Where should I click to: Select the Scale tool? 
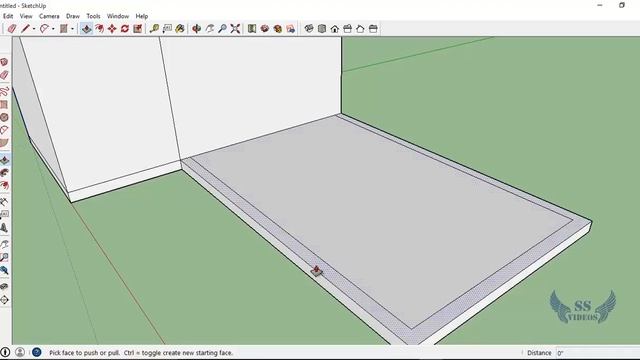tap(138, 29)
